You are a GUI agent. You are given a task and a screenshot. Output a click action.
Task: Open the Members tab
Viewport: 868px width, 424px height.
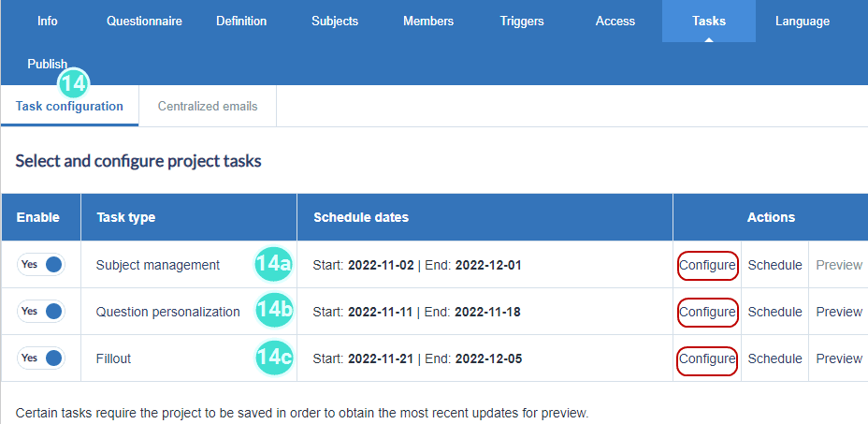pos(427,22)
